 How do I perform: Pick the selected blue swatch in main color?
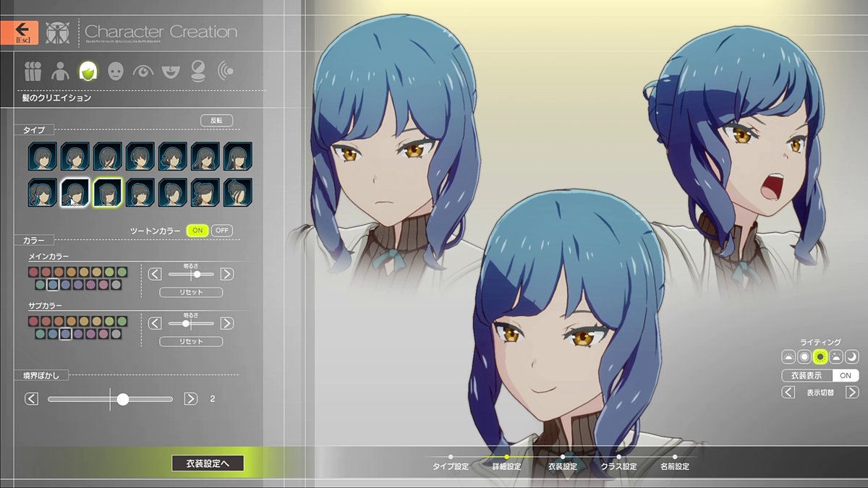[53, 285]
